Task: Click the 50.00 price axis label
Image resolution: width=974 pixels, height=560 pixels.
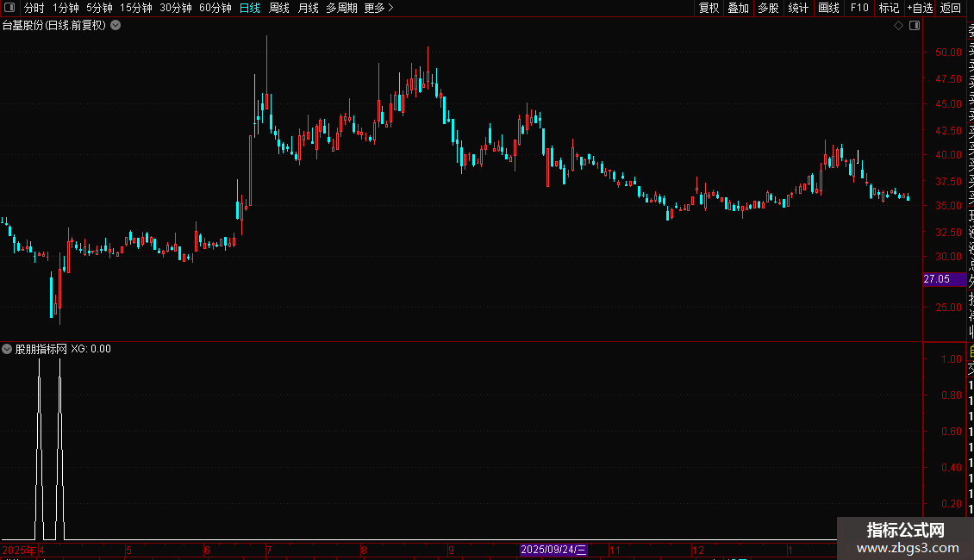Action: click(x=948, y=53)
